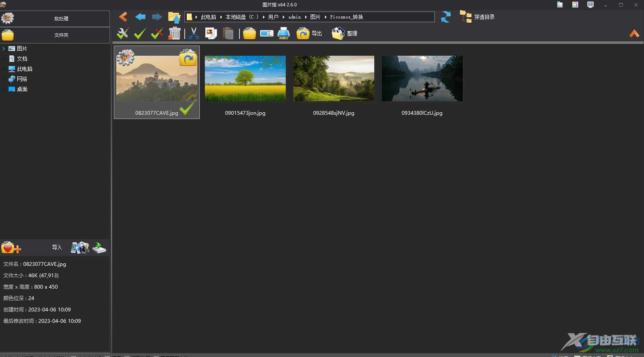Click the 图片 breadcrumb segment

[x=315, y=17]
